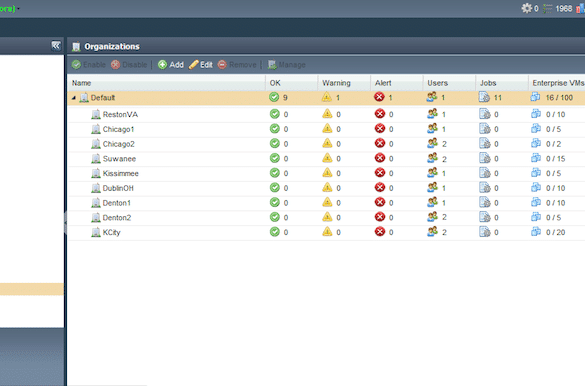585x386 pixels.
Task: Click the gear icon in top bar
Action: 526,8
